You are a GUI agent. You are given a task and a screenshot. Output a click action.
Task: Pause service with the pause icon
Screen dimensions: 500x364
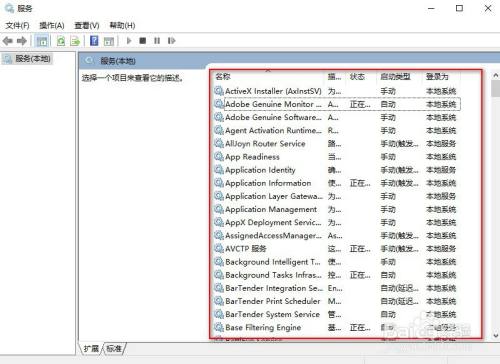[157, 41]
